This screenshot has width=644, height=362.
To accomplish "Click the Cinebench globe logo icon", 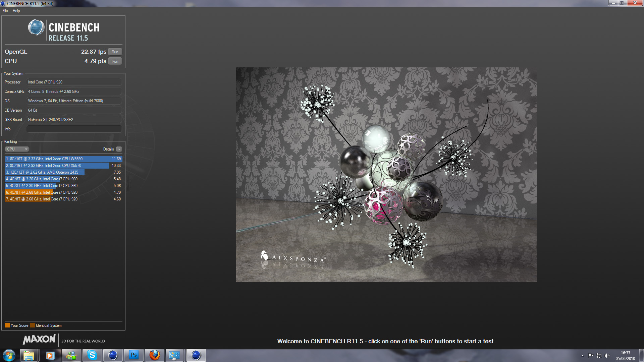I will pyautogui.click(x=36, y=27).
